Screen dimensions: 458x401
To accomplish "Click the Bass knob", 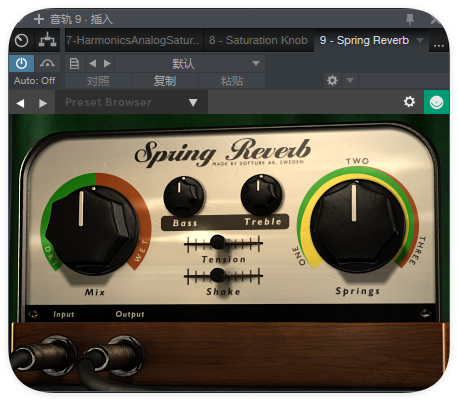I will (184, 196).
